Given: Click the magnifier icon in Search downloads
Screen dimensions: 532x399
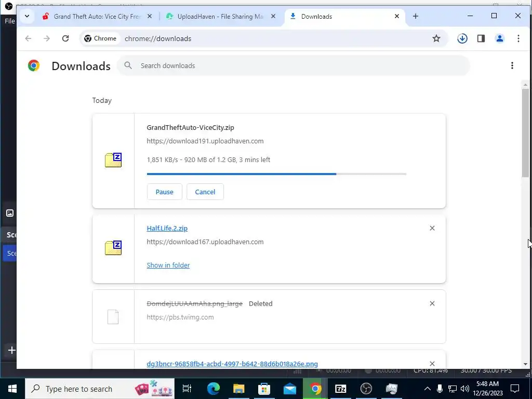Looking at the screenshot, I should 128,65.
